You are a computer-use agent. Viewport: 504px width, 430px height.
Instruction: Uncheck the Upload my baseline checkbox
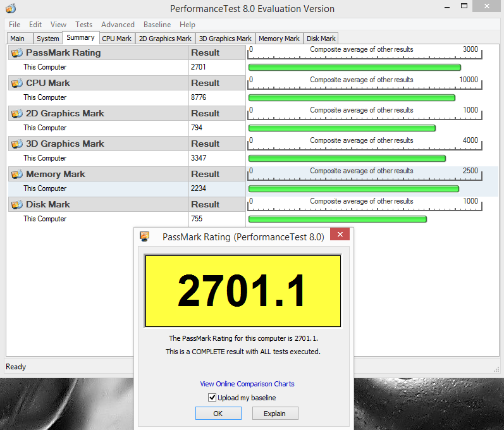click(212, 398)
